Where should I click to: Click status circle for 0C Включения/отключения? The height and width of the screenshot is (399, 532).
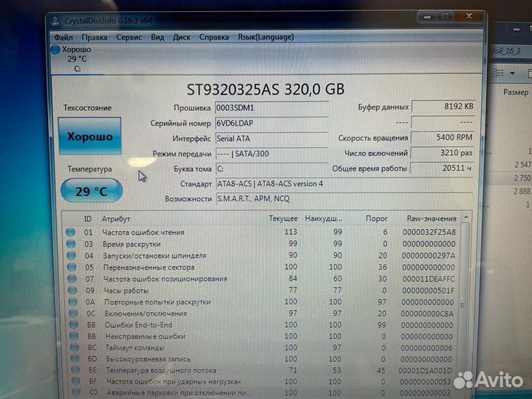pos(73,313)
